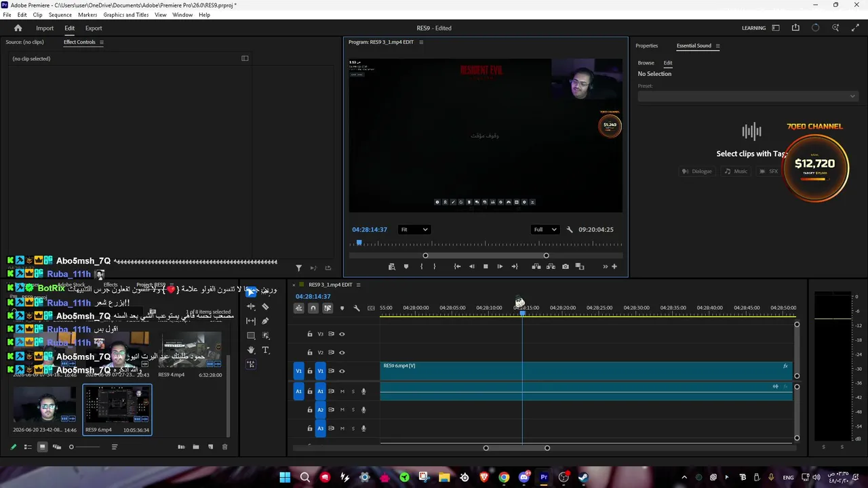
Task: Click the Extract button in Program Monitor
Action: (551, 266)
